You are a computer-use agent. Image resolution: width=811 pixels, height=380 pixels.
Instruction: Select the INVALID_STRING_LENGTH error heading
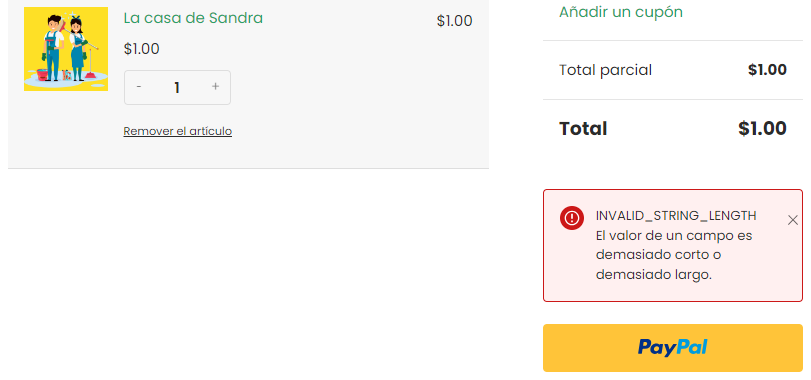click(676, 216)
